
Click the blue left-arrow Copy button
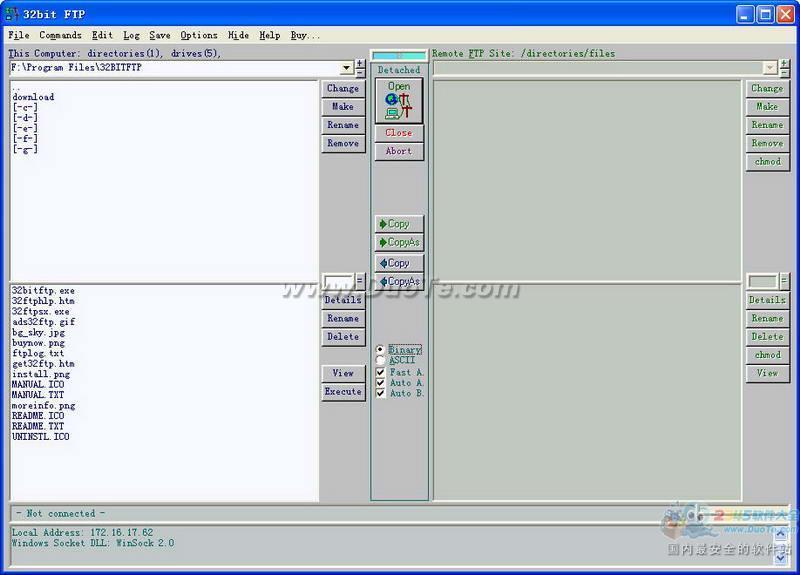(399, 263)
